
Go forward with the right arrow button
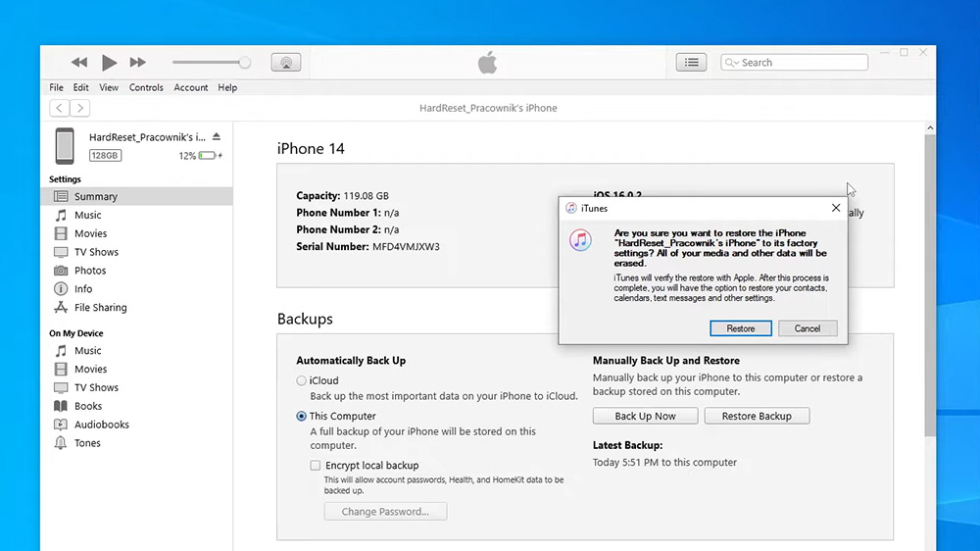point(80,108)
